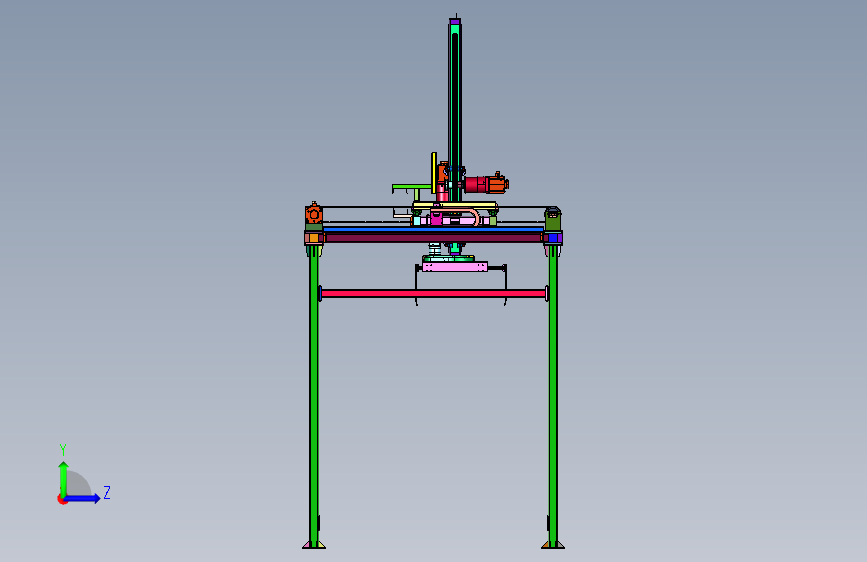Screen dimensions: 867x562
Task: Click the blue Z axis arrow of triad
Action: click(82, 498)
